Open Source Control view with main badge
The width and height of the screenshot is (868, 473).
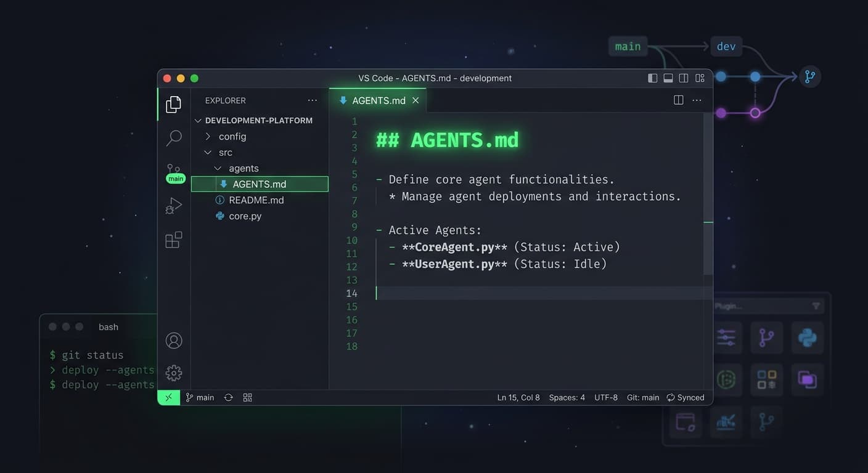175,172
